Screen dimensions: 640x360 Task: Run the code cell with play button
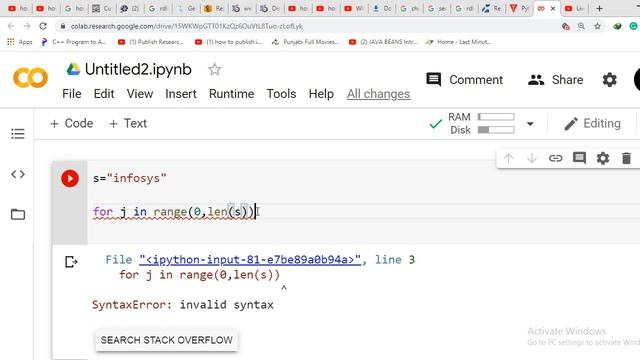pos(70,178)
